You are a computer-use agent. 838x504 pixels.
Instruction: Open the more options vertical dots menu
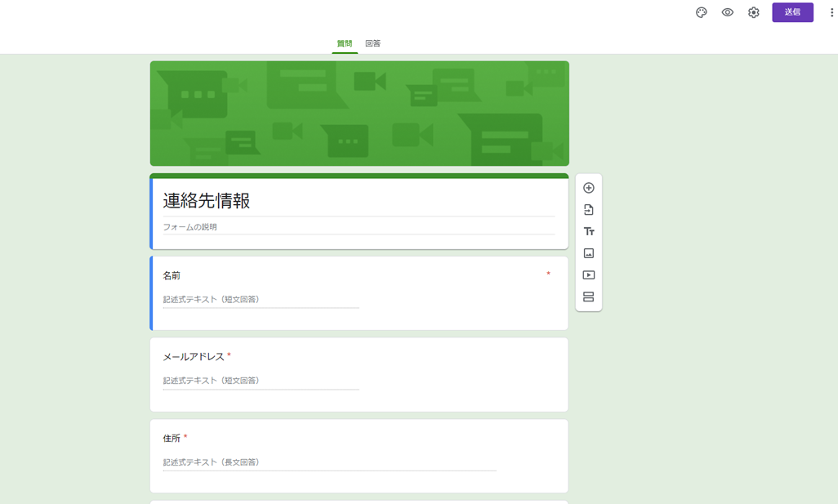tap(831, 12)
